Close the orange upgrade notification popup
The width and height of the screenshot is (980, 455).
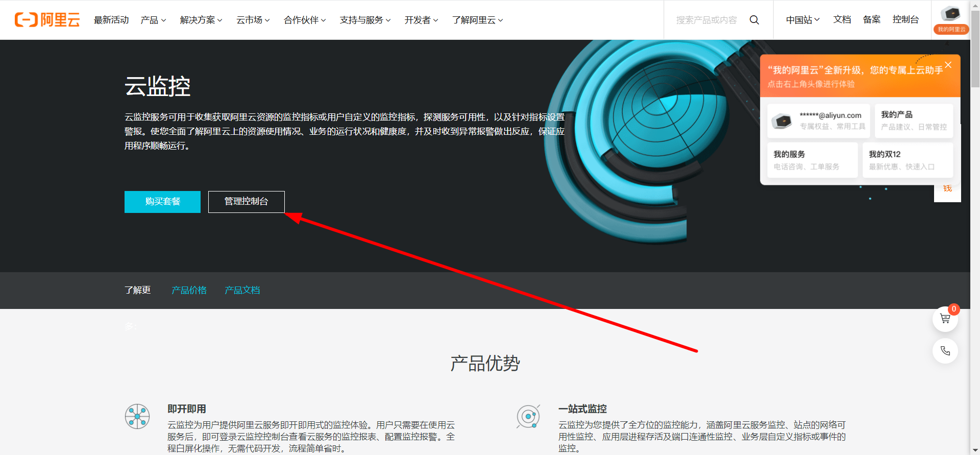coord(948,65)
